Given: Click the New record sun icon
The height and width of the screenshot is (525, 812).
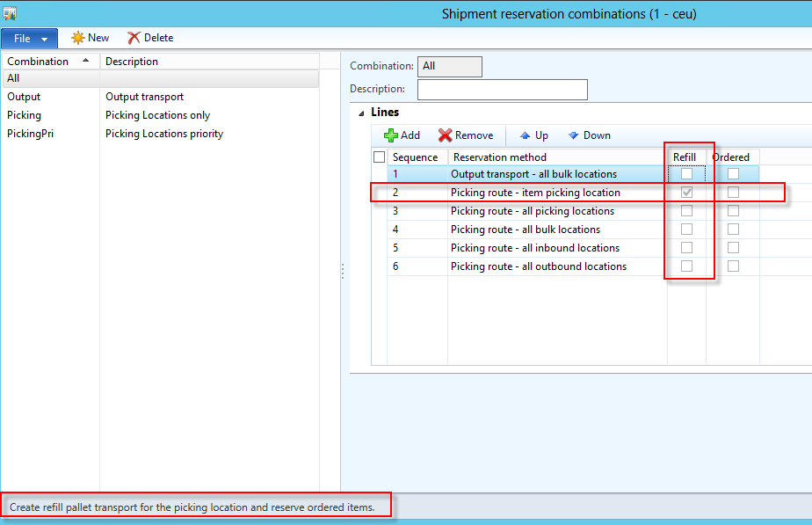Looking at the screenshot, I should (77, 38).
